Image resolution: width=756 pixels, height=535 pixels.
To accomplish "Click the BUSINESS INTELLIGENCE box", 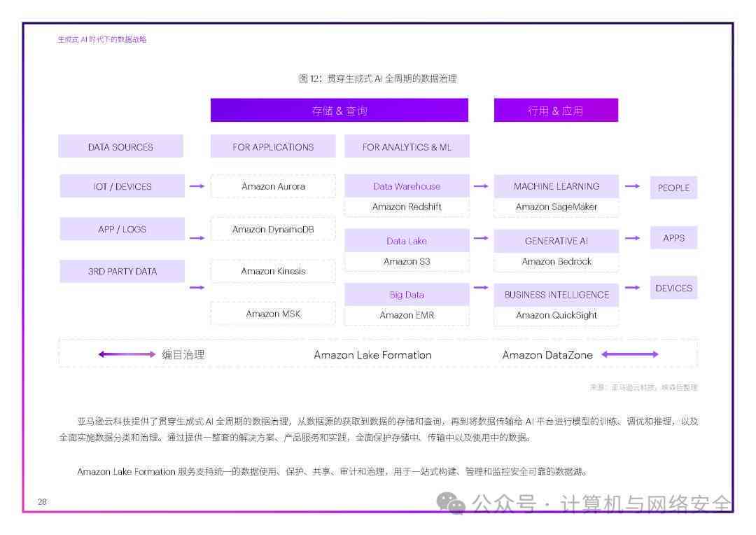I will pyautogui.click(x=556, y=295).
